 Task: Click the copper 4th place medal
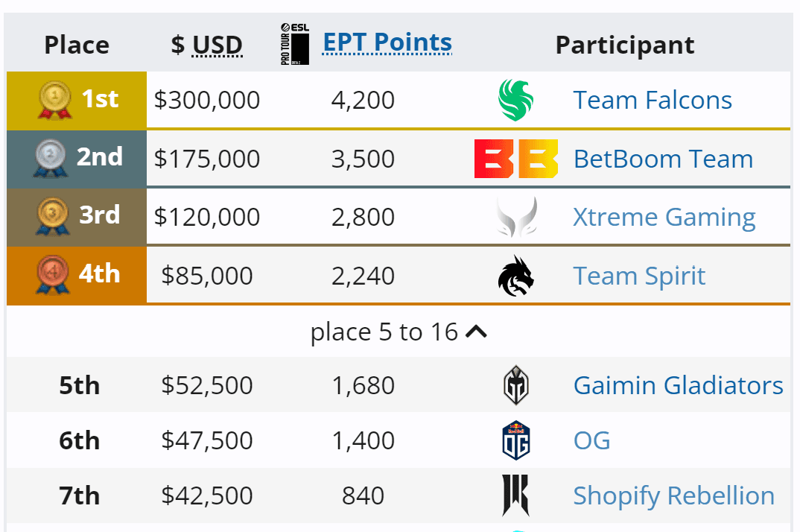tap(52, 276)
